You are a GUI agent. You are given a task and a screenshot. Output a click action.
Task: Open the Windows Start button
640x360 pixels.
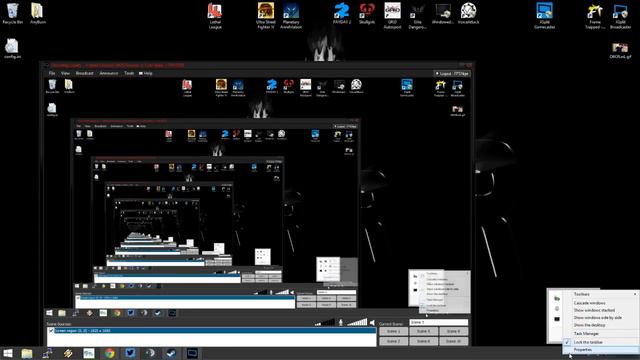coord(7,353)
